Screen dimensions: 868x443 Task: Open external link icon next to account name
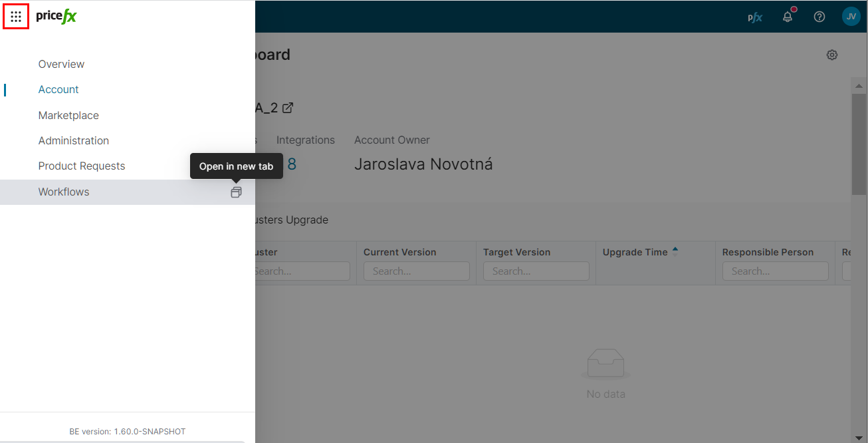(x=288, y=108)
